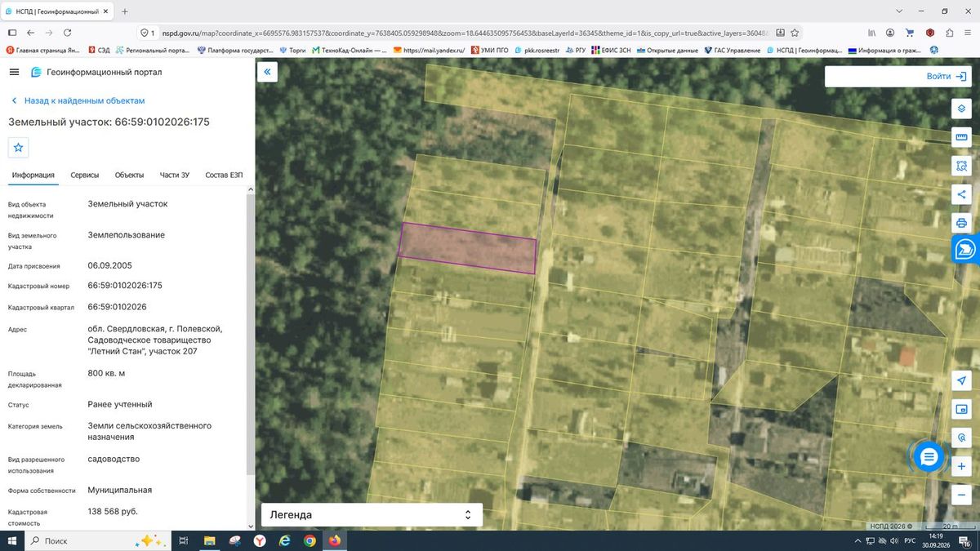
Task: Activate the area search selection tool
Action: coord(961,166)
